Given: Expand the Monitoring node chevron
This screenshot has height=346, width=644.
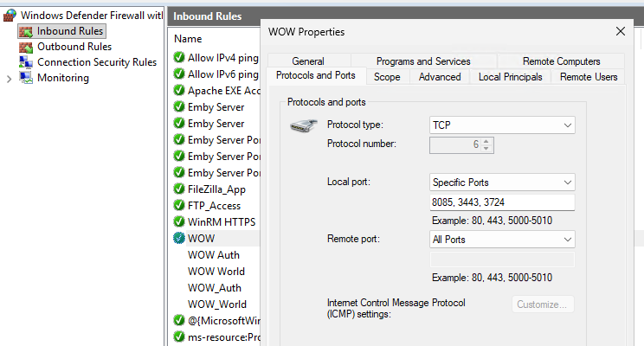Looking at the screenshot, I should [9, 79].
